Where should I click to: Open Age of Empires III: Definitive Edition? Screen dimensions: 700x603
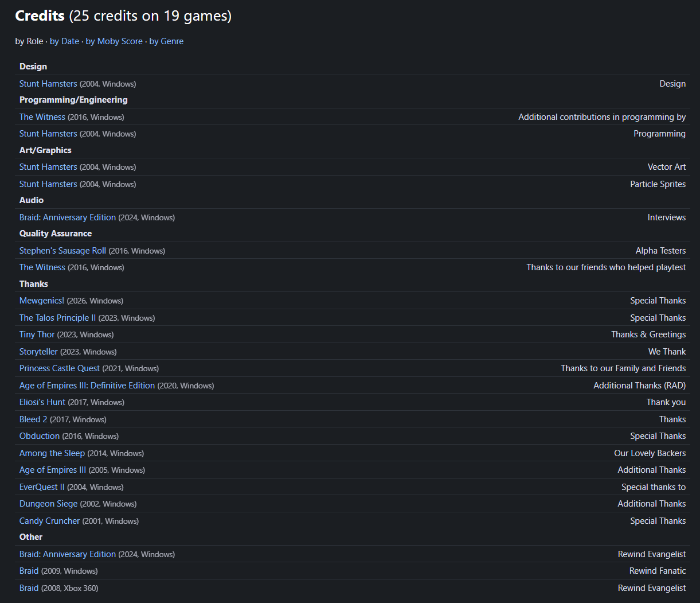pos(87,386)
